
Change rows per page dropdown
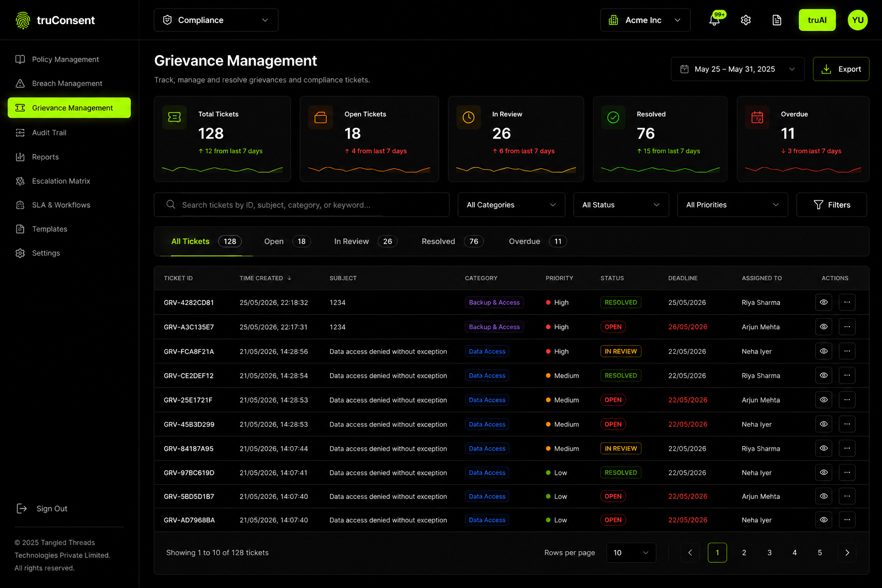coord(631,552)
